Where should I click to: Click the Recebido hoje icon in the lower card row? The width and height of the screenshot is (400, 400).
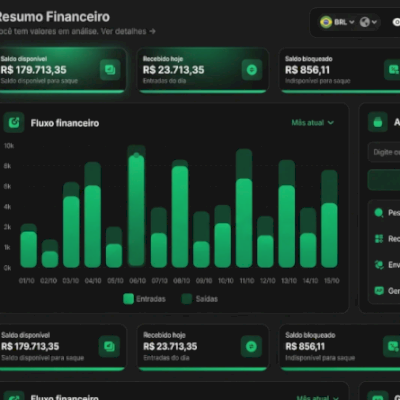(x=251, y=347)
